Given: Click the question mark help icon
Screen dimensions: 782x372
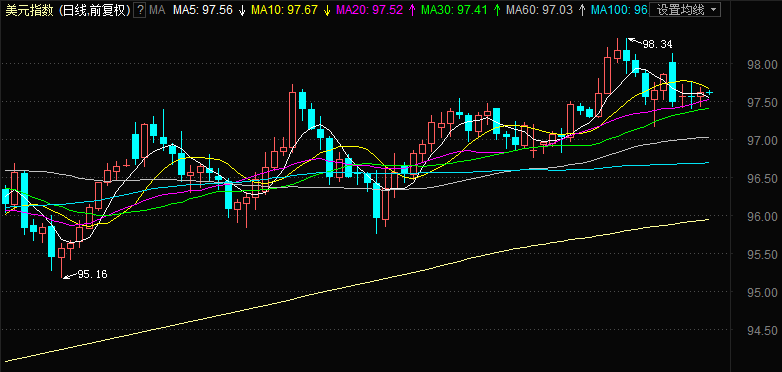Looking at the screenshot, I should (x=141, y=10).
